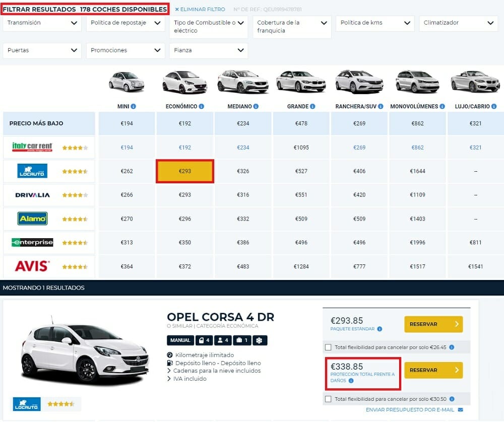The width and height of the screenshot is (504, 422).
Task: Open the Promociones filter dropdown
Action: click(x=125, y=50)
